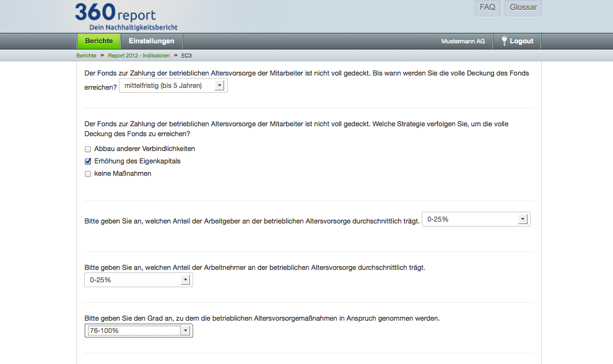The image size is (613, 364).
Task: Click the Dein Nachhaltigkeitsbericht tagline
Action: [x=133, y=27]
